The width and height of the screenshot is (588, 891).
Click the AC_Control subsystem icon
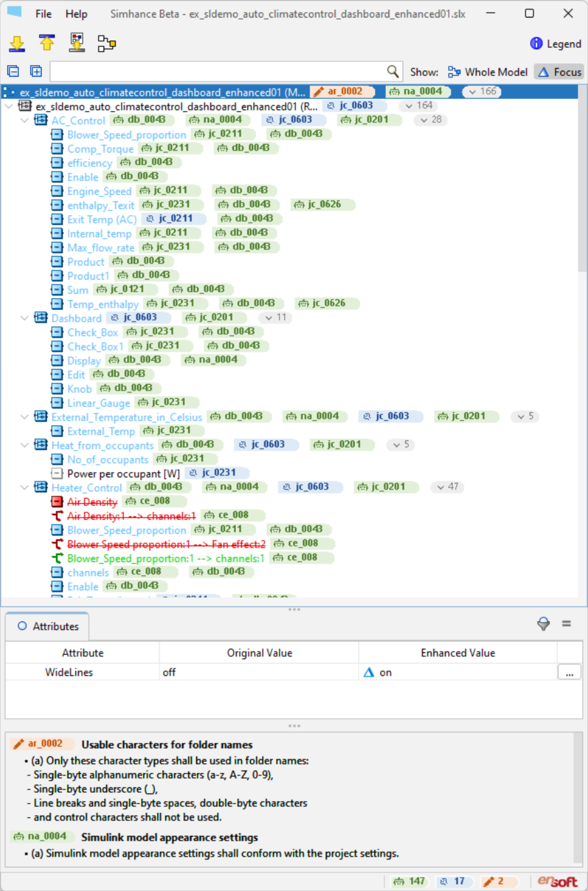[41, 120]
